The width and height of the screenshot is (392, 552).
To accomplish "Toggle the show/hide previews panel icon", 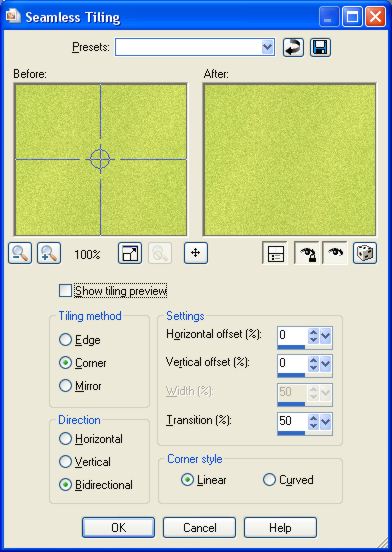I will (275, 253).
